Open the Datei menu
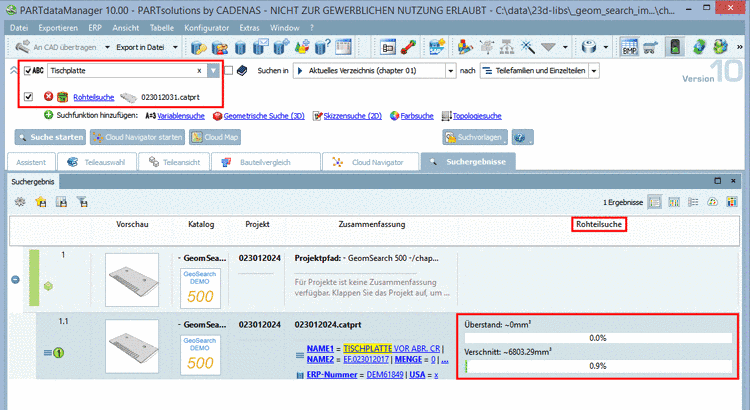The height and width of the screenshot is (410, 750). point(19,28)
